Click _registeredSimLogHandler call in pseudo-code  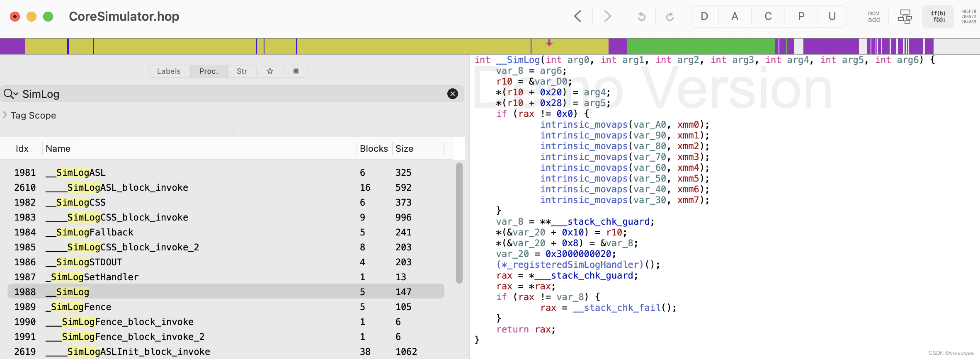point(570,264)
